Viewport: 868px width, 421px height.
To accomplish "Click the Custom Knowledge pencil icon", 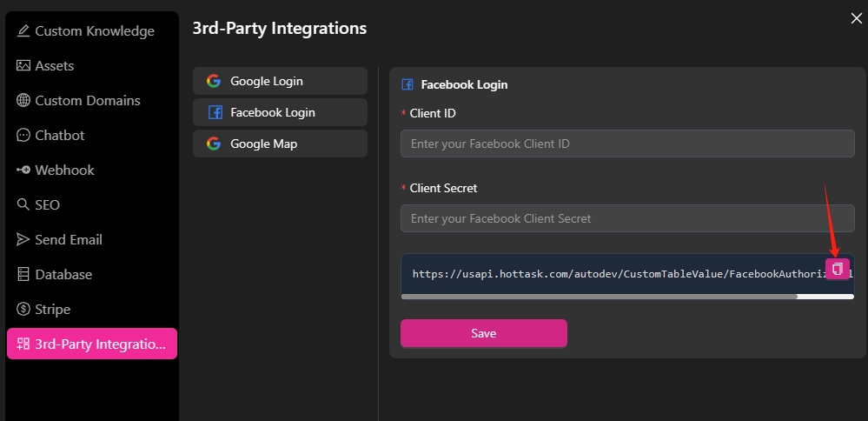I will [x=23, y=31].
